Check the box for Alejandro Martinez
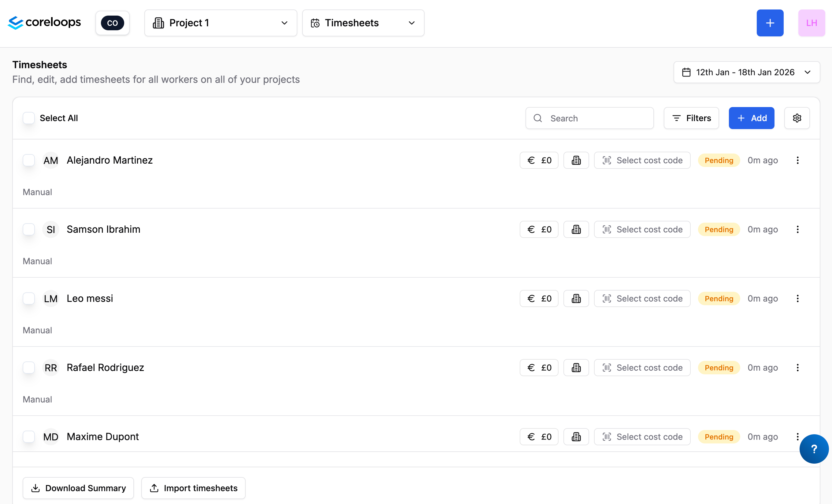The height and width of the screenshot is (504, 832). [29, 160]
